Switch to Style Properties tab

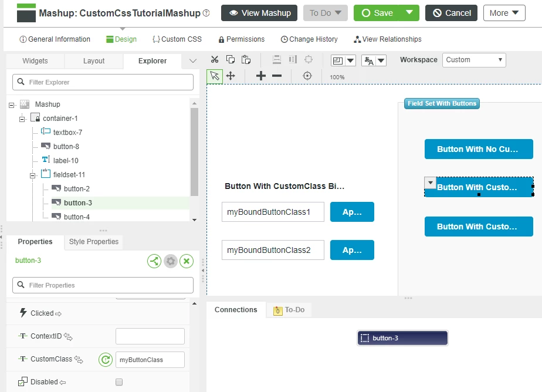coord(94,242)
